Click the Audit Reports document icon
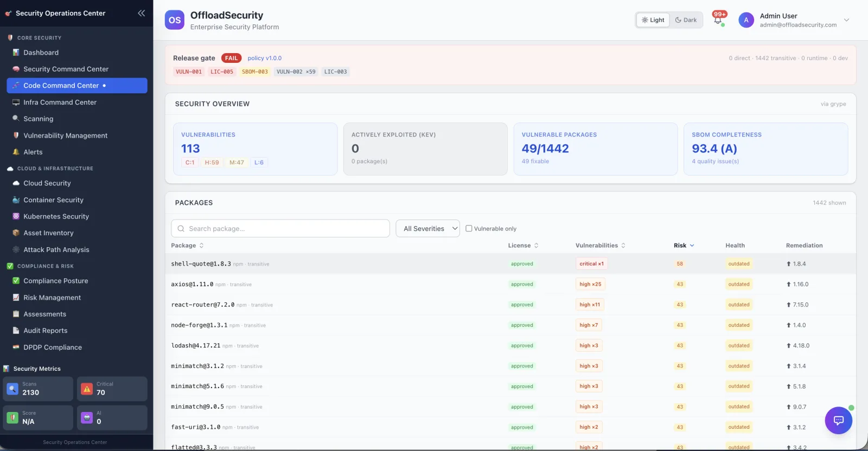The width and height of the screenshot is (868, 451). click(16, 331)
